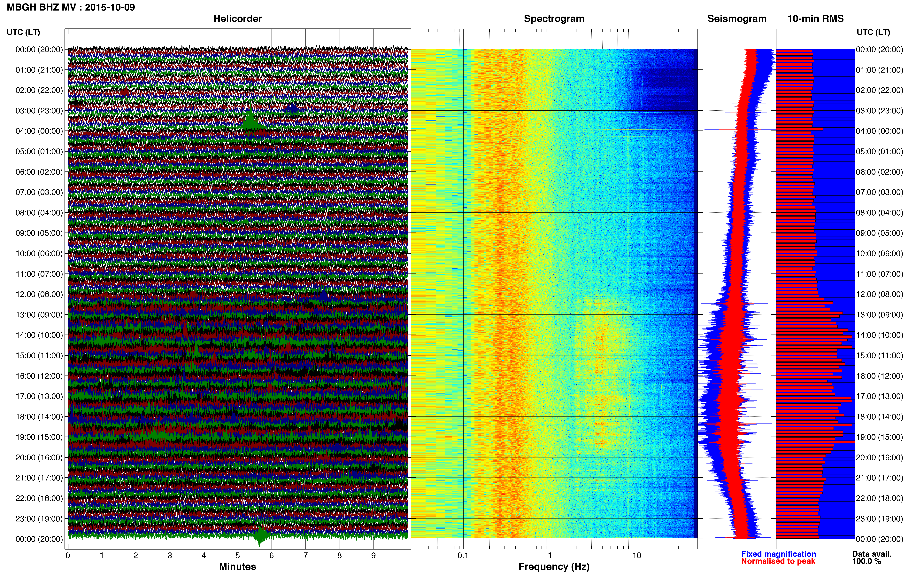Select the 'Spectrogram' panel heading
Image resolution: width=924 pixels, height=578 pixels.
pyautogui.click(x=554, y=19)
